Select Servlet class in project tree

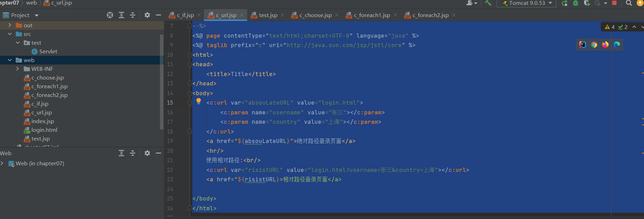(48, 51)
